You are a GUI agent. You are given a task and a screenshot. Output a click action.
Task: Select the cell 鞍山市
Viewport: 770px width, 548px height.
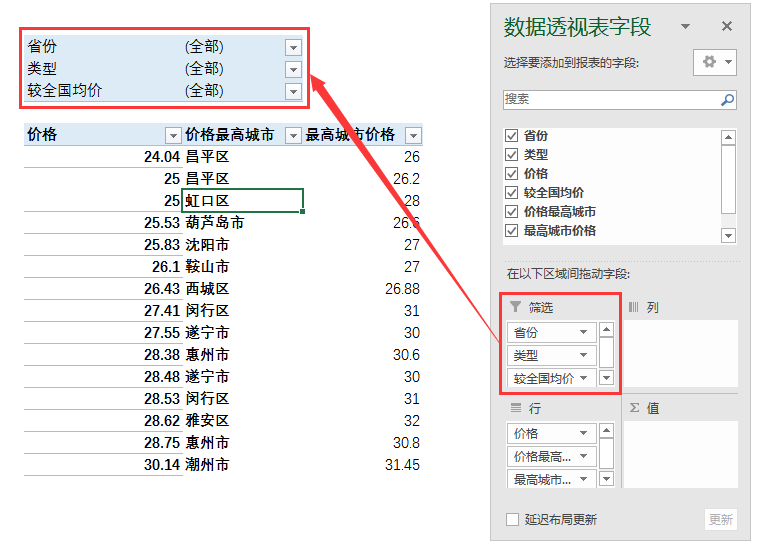click(243, 267)
